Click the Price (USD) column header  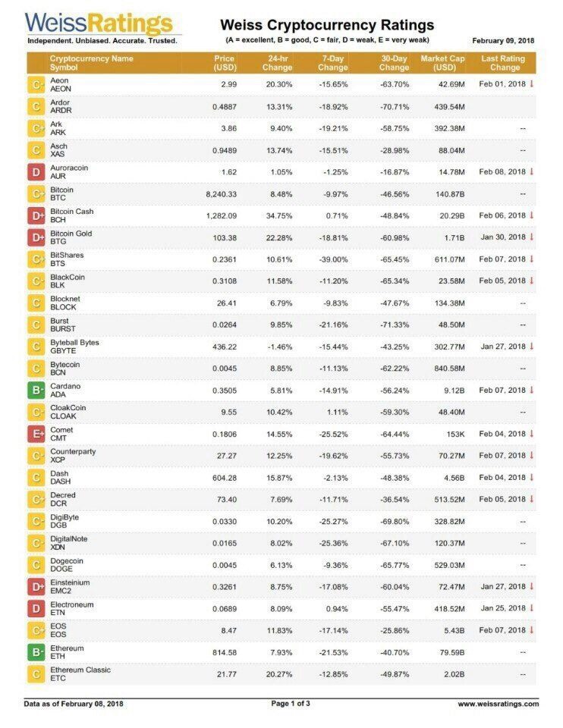pos(225,63)
